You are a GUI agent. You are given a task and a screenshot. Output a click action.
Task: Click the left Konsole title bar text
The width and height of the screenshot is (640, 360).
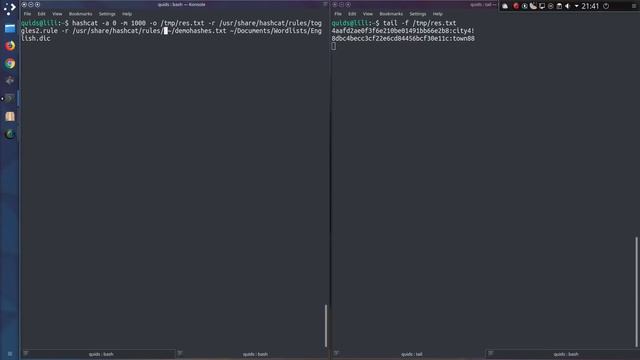point(182,4)
